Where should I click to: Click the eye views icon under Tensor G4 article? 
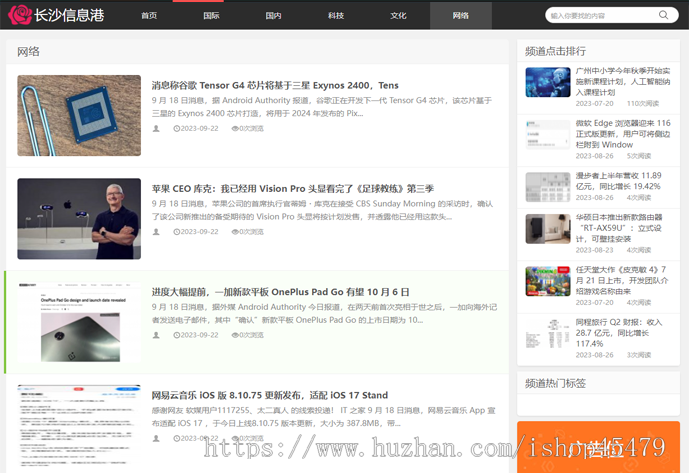(235, 129)
